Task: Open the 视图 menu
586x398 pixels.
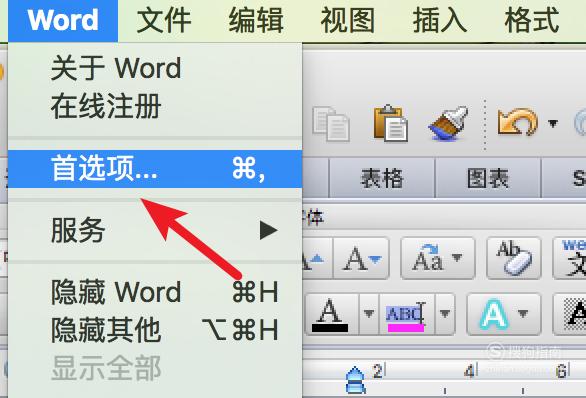Action: point(348,21)
